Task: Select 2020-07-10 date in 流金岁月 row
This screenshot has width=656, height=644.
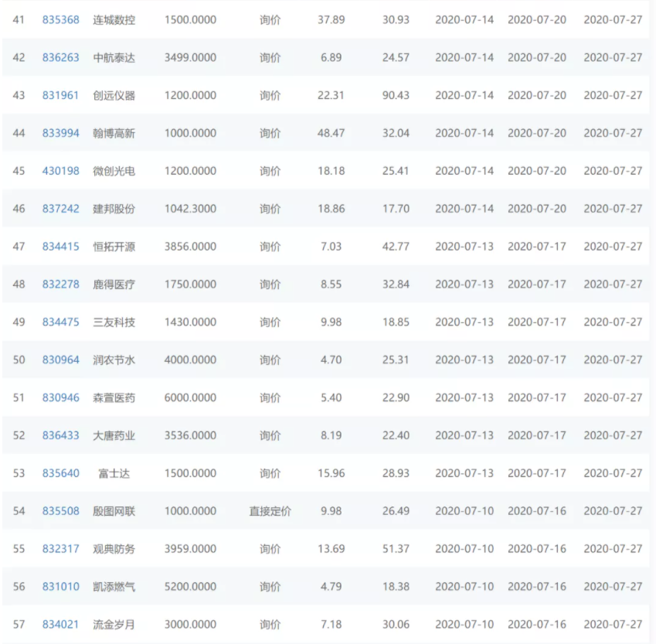Action: pos(464,625)
